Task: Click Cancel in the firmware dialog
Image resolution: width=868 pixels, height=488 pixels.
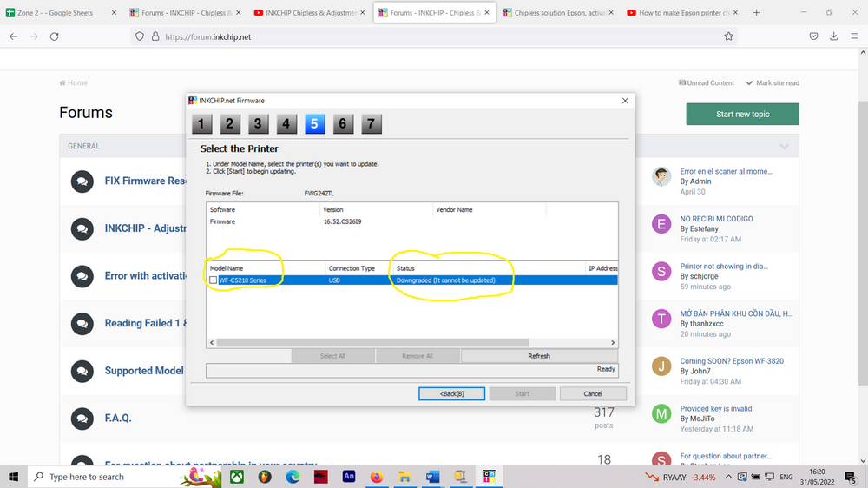Action: click(593, 394)
